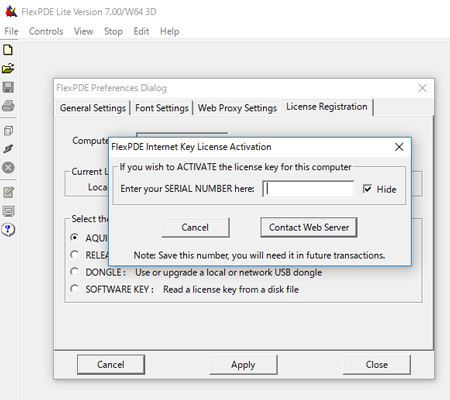This screenshot has width=450, height=400.
Task: Click the FlexPDE app logo in title bar
Action: [11, 12]
